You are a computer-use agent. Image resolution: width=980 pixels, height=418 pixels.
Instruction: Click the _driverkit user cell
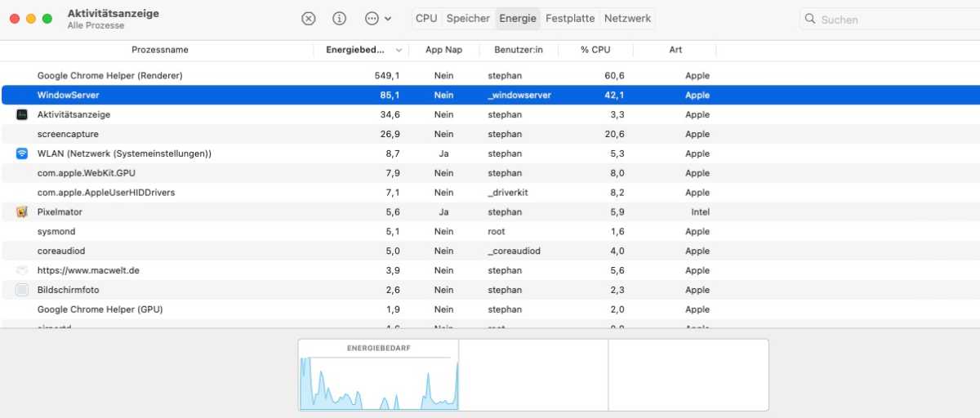508,193
